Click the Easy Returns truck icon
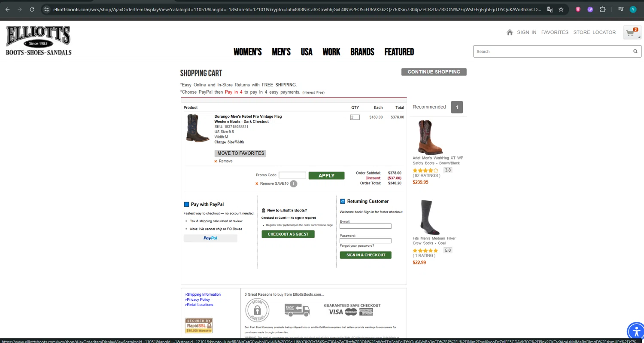Viewport: 644px width, 343px height. (x=297, y=309)
